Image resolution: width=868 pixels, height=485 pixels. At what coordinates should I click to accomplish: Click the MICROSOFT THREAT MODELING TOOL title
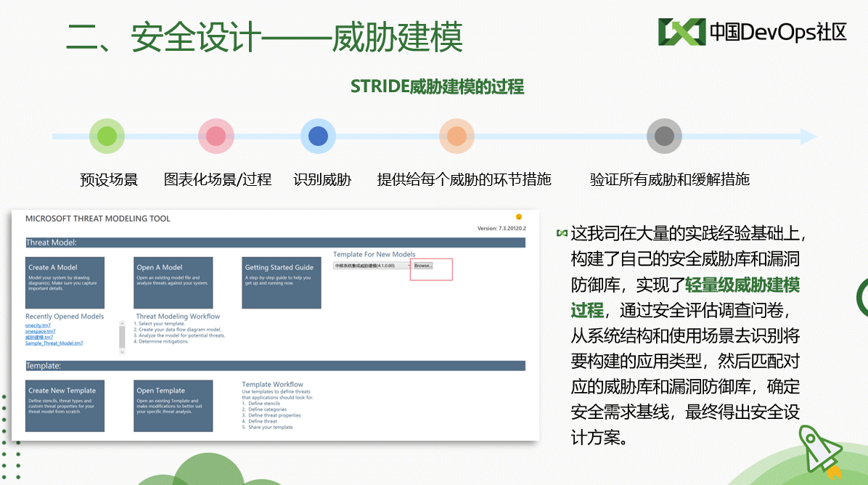98,219
